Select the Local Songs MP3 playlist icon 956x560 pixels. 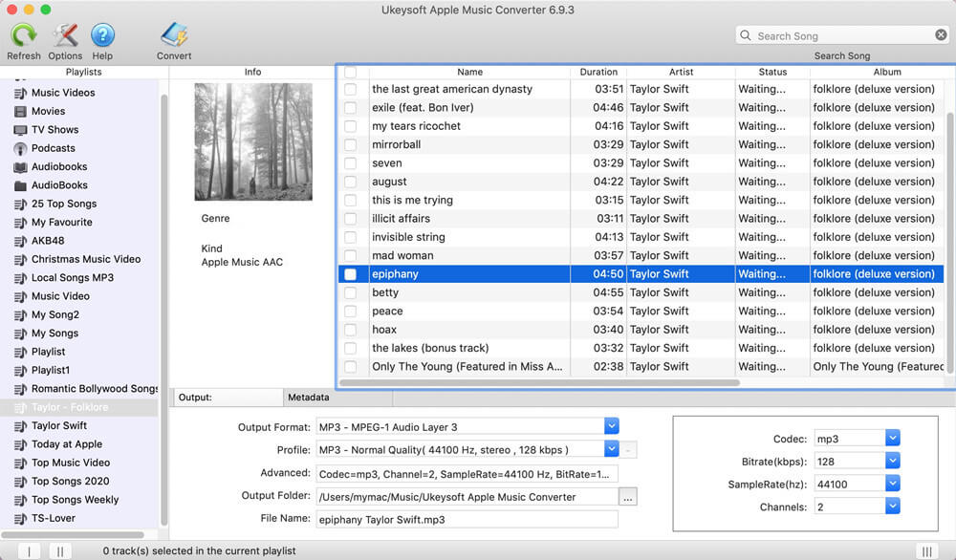pyautogui.click(x=20, y=278)
